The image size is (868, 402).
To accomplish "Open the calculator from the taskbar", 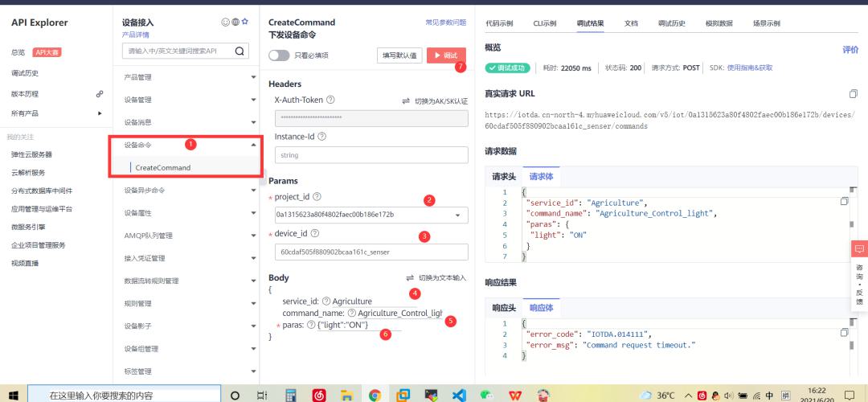I will click(290, 396).
